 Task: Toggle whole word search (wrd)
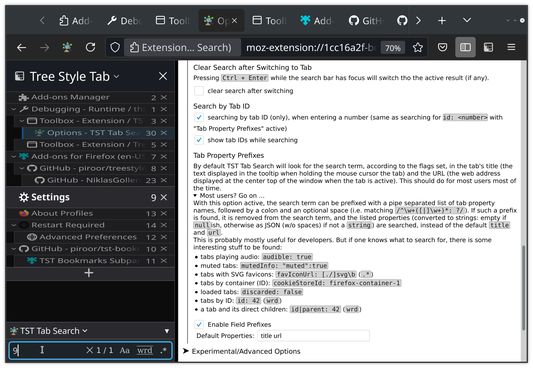[145, 350]
